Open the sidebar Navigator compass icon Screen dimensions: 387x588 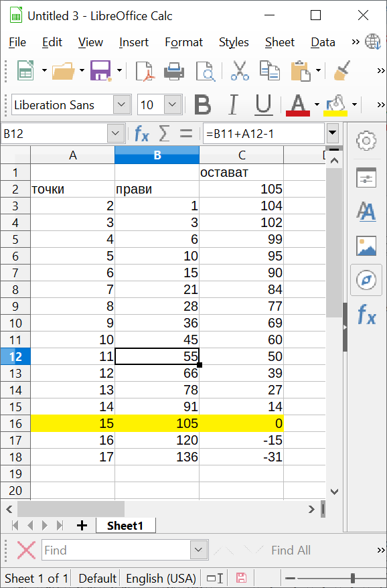(x=366, y=280)
